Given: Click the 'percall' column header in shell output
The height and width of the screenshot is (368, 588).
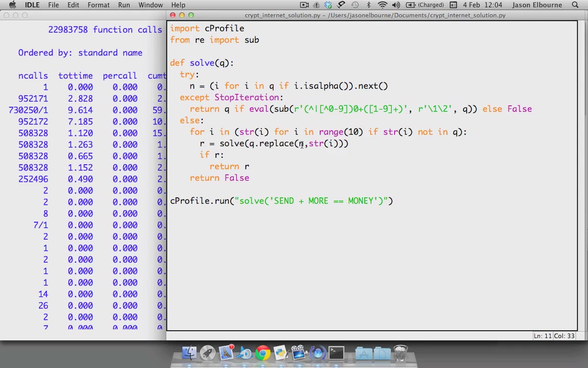Looking at the screenshot, I should (x=120, y=76).
